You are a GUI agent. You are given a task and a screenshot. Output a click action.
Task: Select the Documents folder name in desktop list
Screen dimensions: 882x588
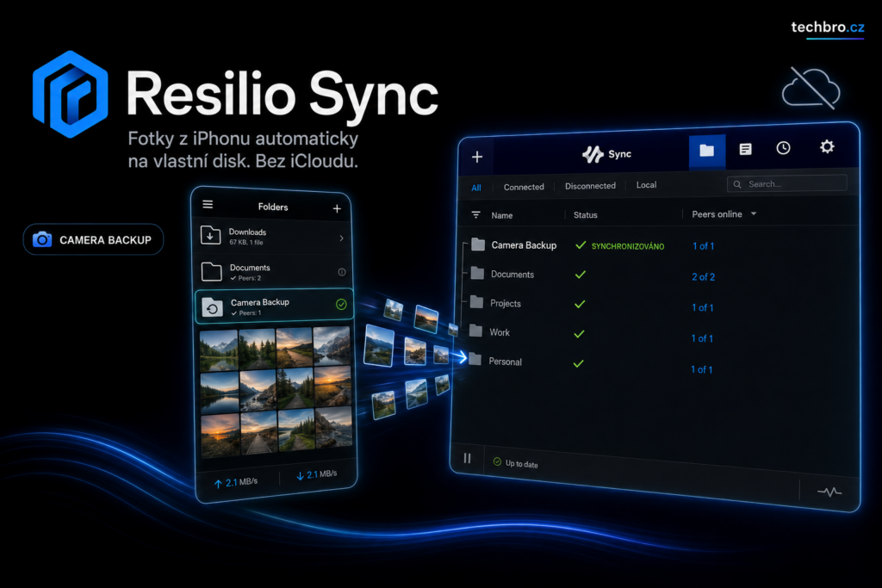(x=512, y=275)
